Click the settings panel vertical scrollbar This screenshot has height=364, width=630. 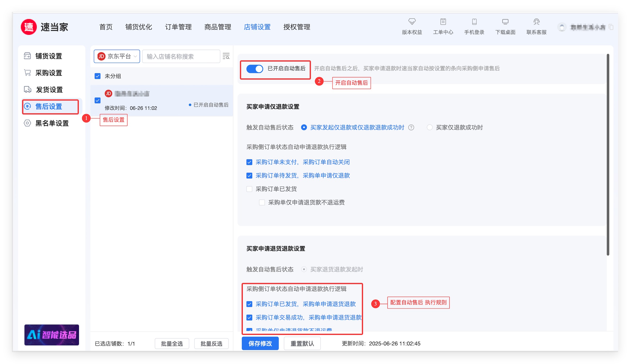(x=608, y=155)
